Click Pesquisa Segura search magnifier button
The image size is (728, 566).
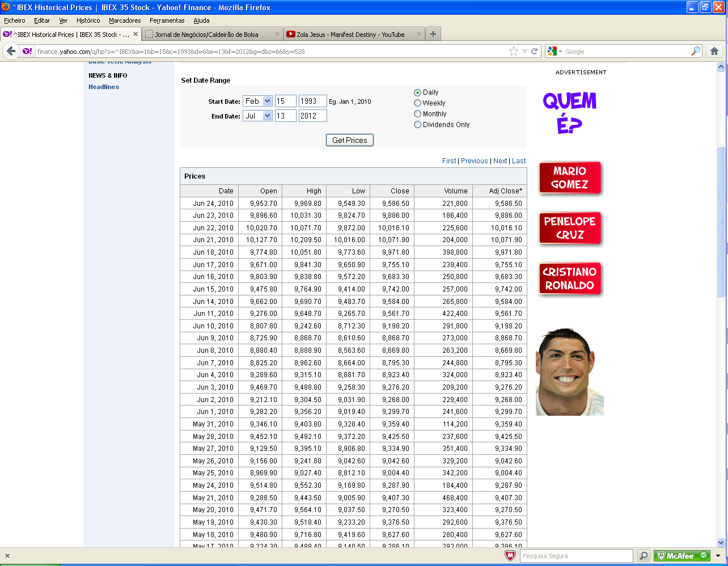[x=644, y=556]
